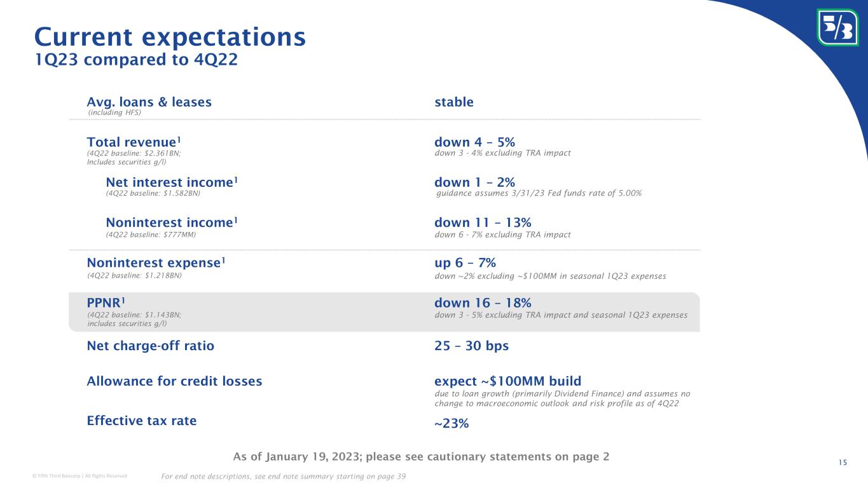The width and height of the screenshot is (868, 488).
Task: Click the end note summary page 39 reference
Action: (284, 477)
